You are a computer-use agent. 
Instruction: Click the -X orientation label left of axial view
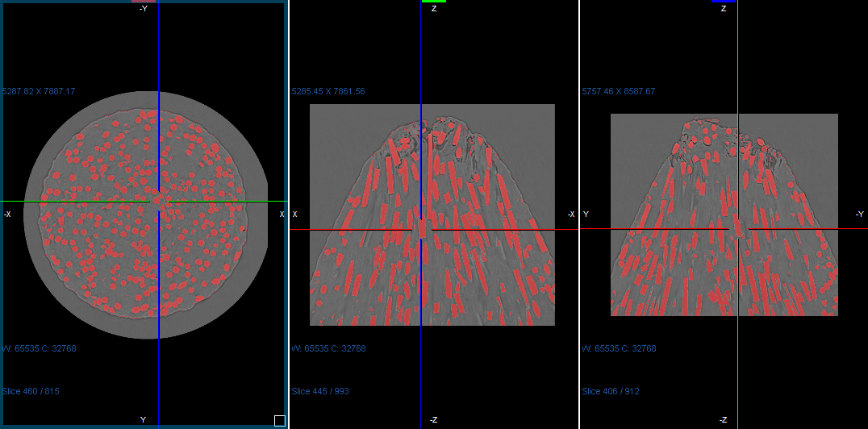tap(7, 214)
